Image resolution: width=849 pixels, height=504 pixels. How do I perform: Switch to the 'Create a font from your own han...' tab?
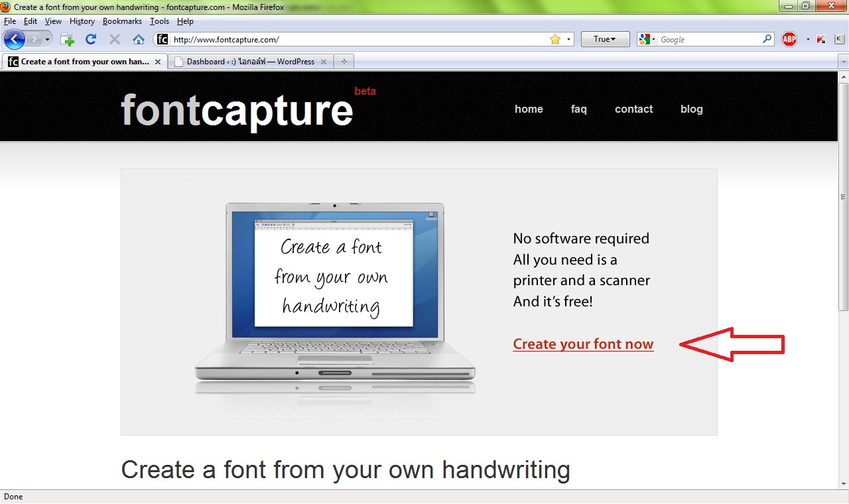84,62
